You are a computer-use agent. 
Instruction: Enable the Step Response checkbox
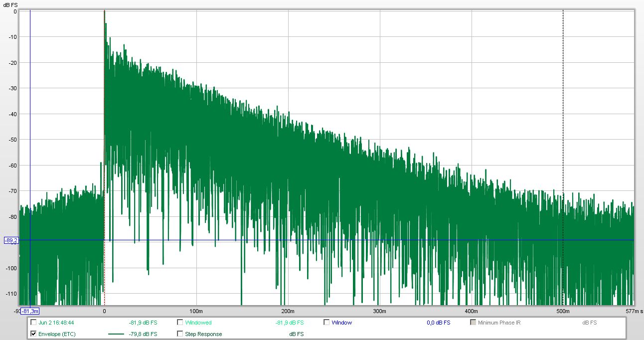point(180,334)
